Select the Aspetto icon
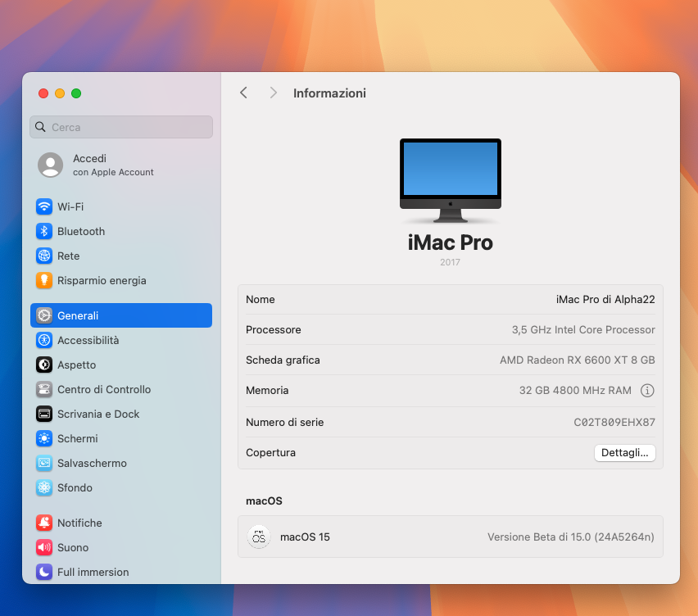The width and height of the screenshot is (698, 616). click(x=44, y=365)
